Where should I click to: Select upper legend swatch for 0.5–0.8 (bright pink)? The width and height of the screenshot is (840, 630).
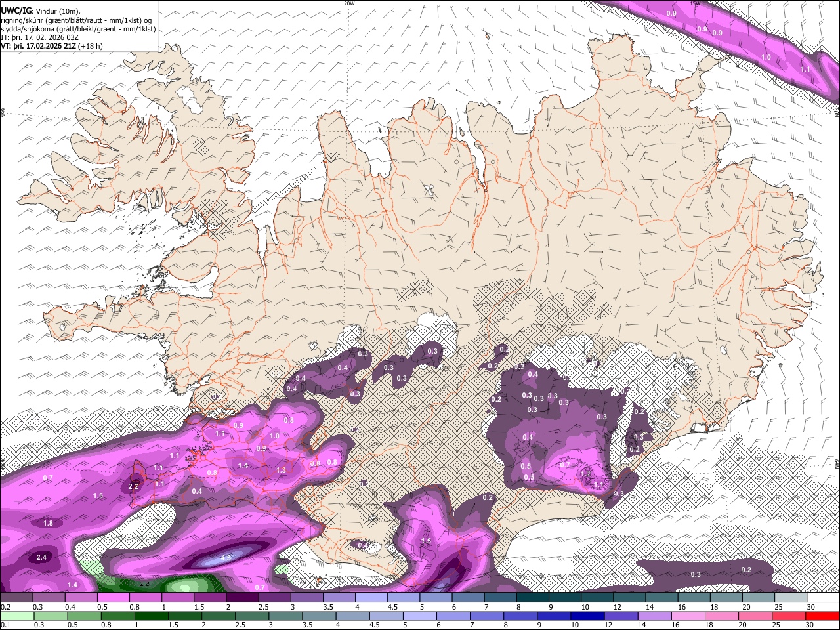pyautogui.click(x=113, y=598)
